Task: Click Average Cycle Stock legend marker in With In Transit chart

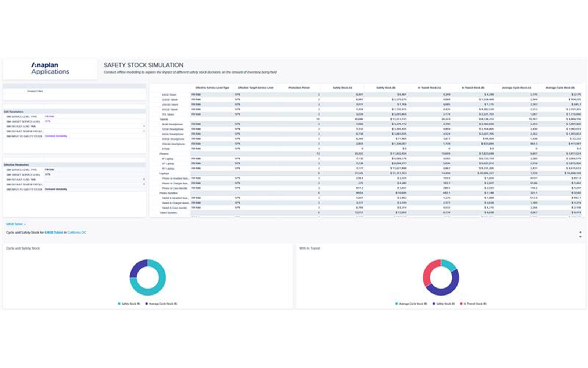Action: tap(397, 304)
